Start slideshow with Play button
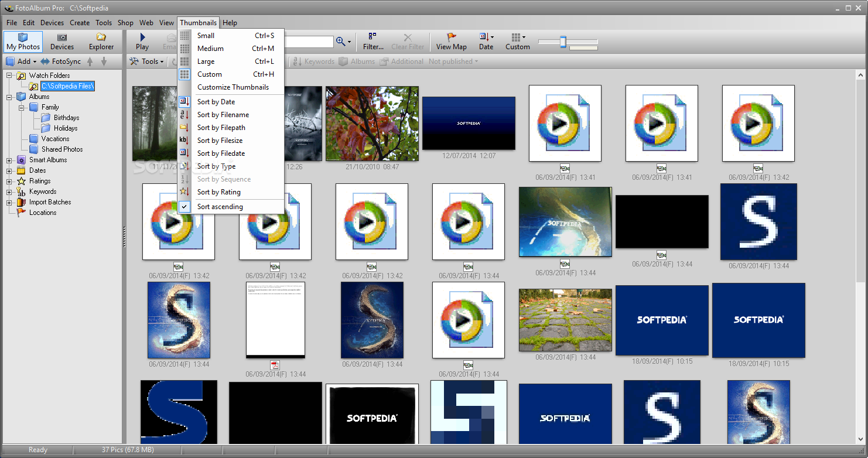This screenshot has height=458, width=868. click(x=142, y=42)
